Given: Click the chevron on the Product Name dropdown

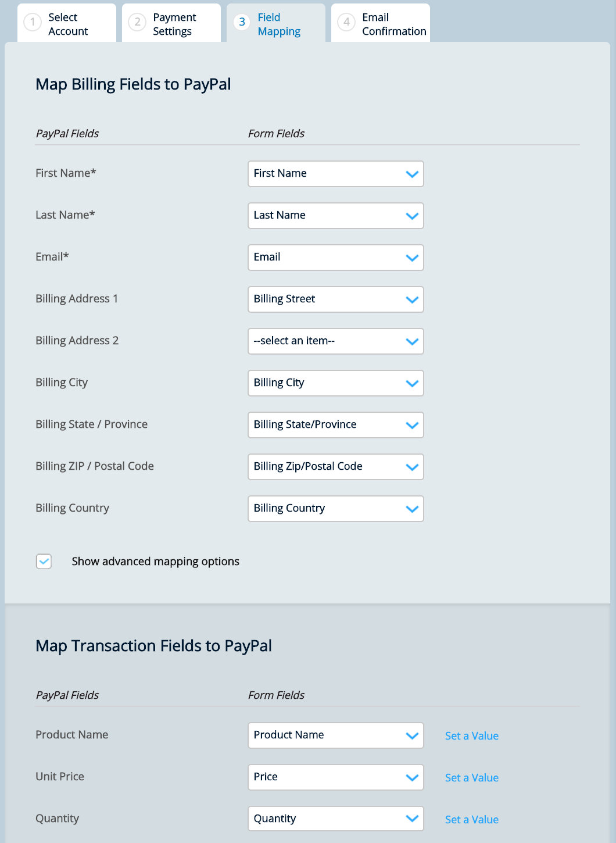Looking at the screenshot, I should (x=412, y=735).
